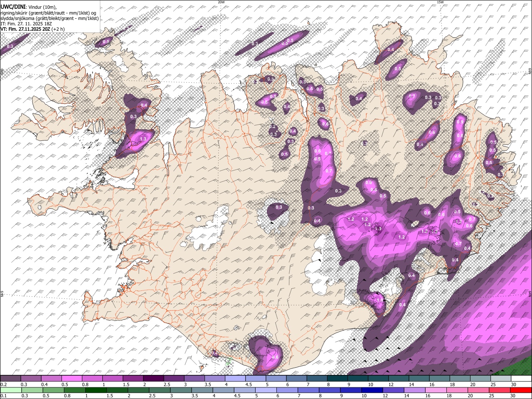The width and height of the screenshot is (532, 399).
Task: Click the '0.9' precipitation value on map
Action: coord(460,122)
